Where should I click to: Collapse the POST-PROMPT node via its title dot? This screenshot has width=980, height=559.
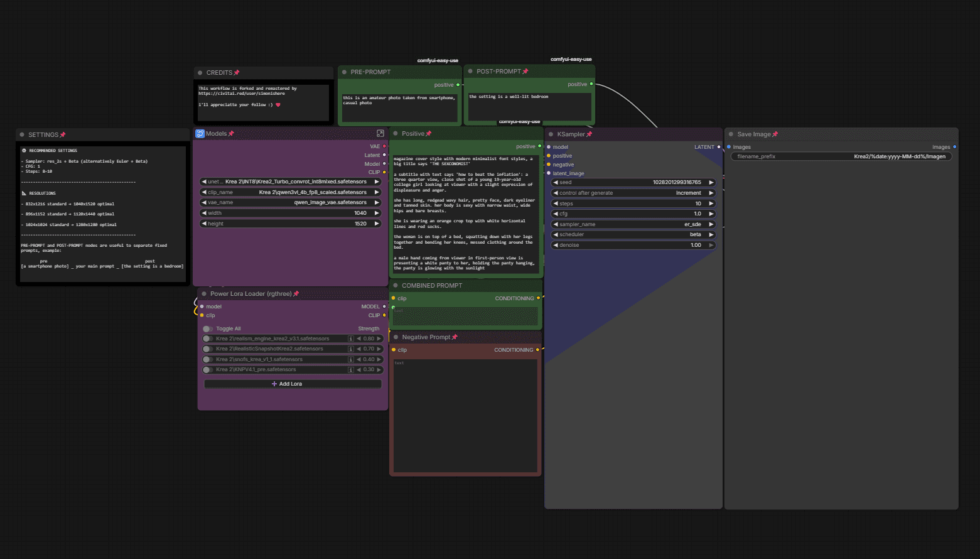click(470, 71)
